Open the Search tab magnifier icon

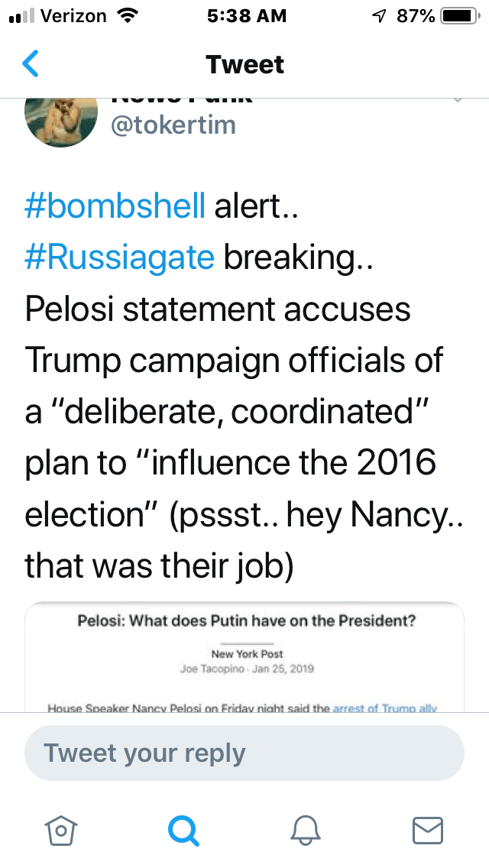click(183, 830)
